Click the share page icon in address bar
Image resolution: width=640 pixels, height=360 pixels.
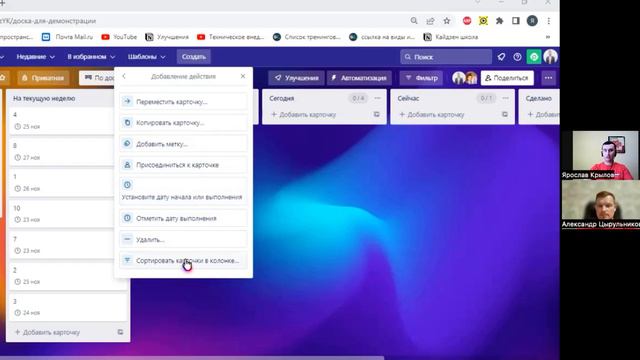pos(430,21)
